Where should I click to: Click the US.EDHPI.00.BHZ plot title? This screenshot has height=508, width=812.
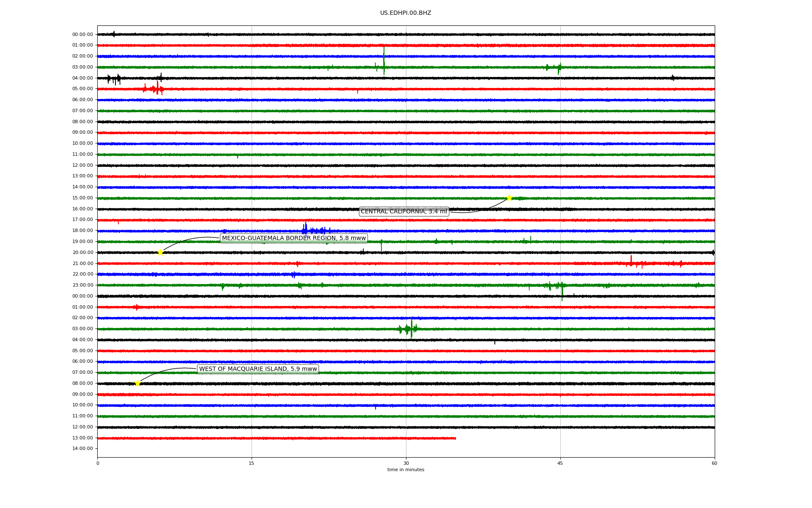(x=405, y=13)
